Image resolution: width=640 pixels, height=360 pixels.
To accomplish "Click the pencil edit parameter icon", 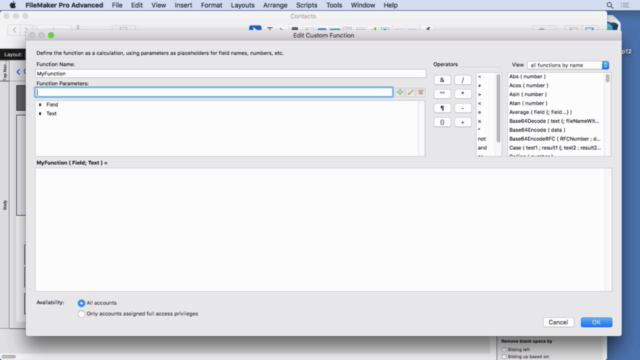I will click(x=410, y=92).
